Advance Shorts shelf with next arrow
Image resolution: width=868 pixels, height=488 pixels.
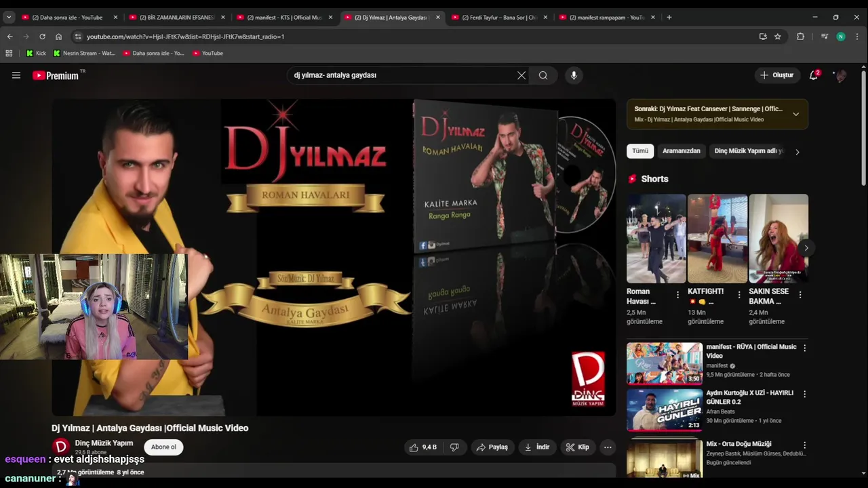pos(806,248)
